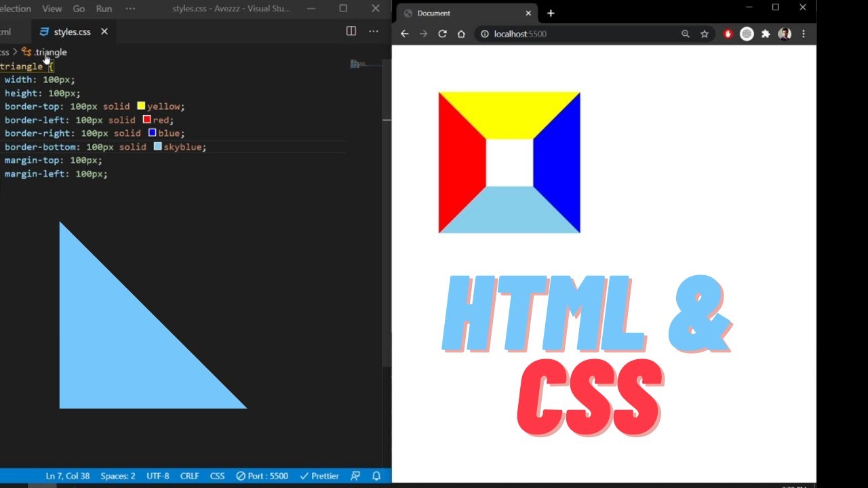Open the Extensions puzzle icon

click(x=766, y=34)
